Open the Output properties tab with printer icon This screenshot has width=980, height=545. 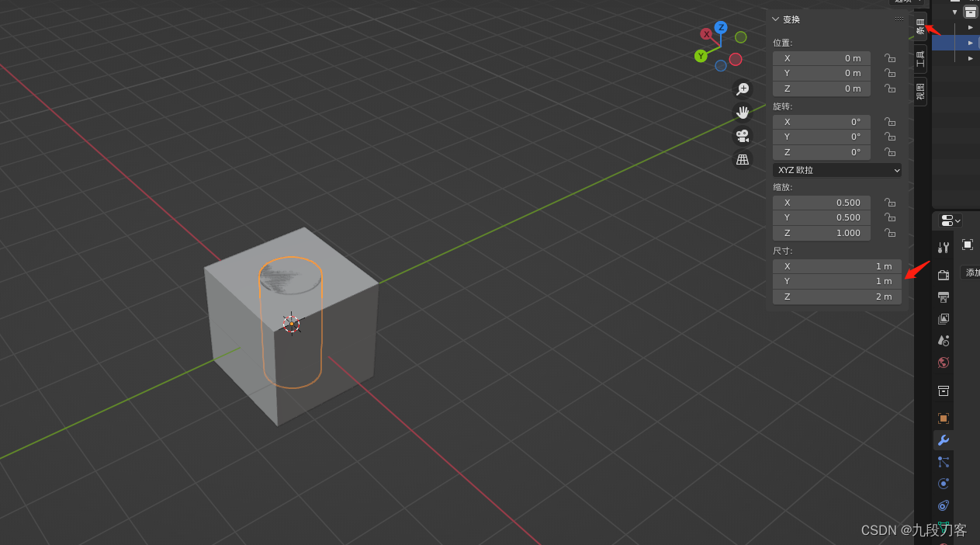click(944, 297)
